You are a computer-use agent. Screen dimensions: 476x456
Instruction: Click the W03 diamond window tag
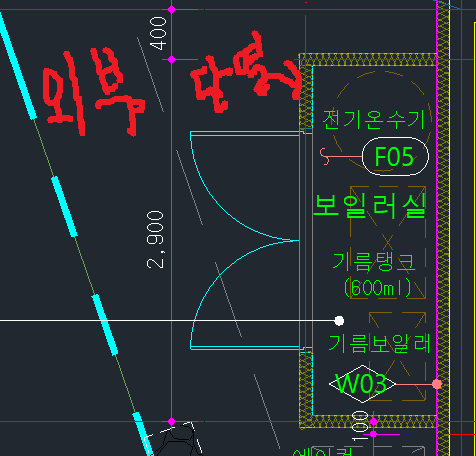pos(362,384)
